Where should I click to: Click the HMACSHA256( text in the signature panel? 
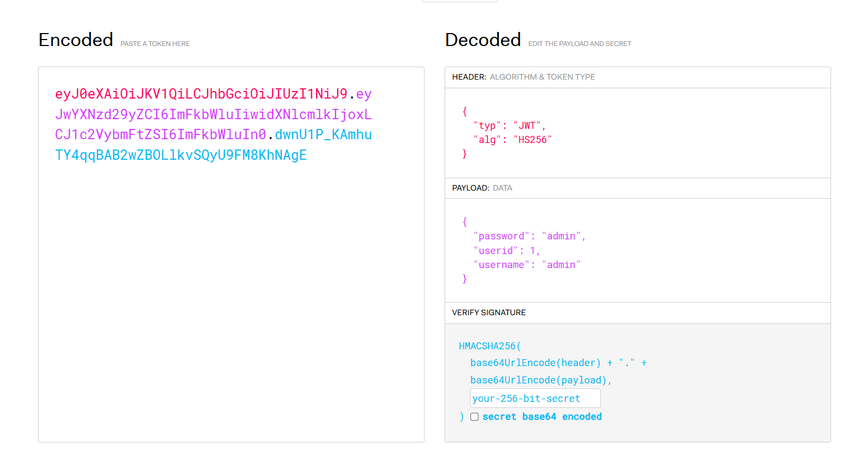pos(490,346)
